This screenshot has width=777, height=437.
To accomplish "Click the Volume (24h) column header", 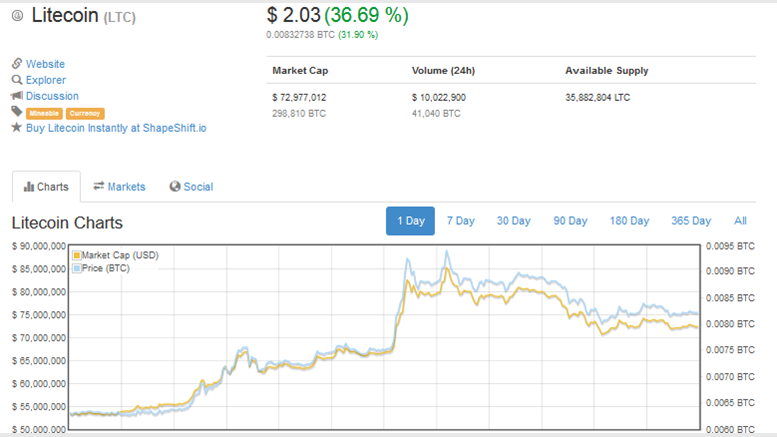I will [443, 71].
